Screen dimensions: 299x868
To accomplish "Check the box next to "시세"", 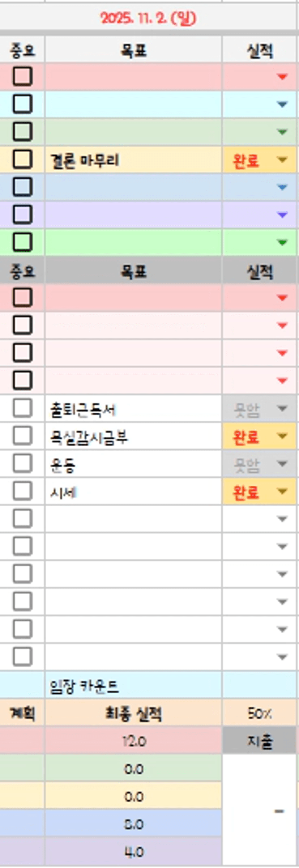I will pos(22,491).
